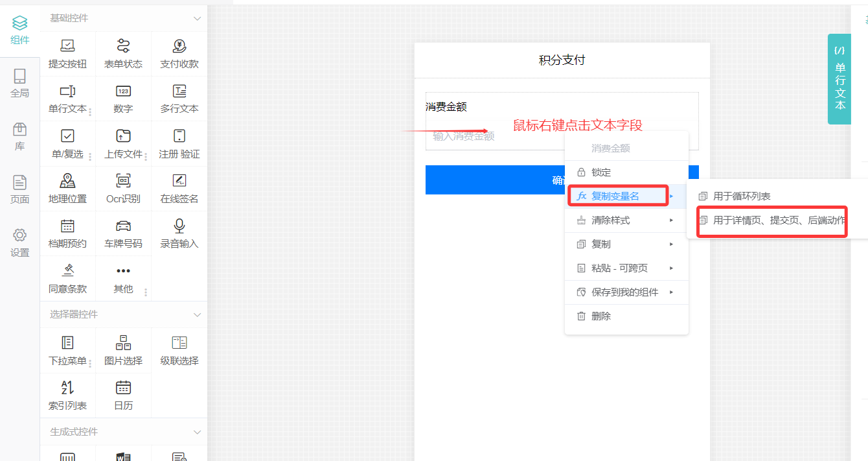Pick the 表单状态 form status component
The width and height of the screenshot is (868, 461).
pos(123,53)
